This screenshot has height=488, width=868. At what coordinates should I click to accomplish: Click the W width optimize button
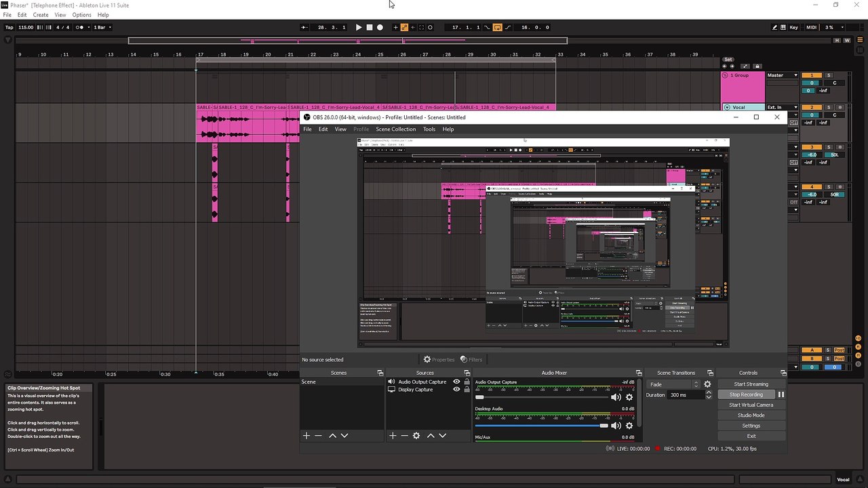click(x=847, y=41)
